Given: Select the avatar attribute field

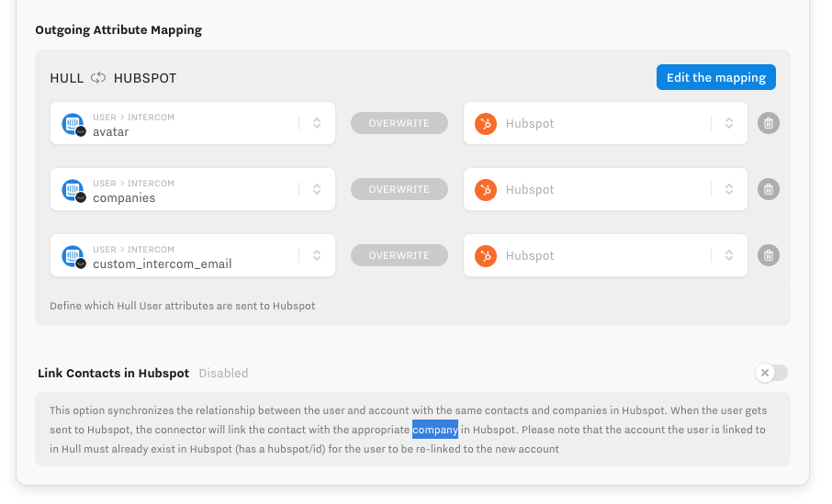Looking at the screenshot, I should [193, 123].
